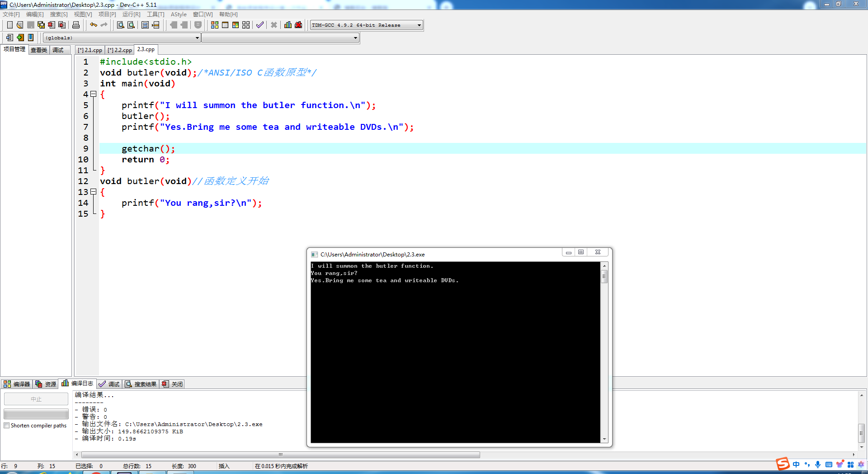868x474 pixels.
Task: Open the 编译日志 bottom panel tab
Action: click(x=77, y=383)
